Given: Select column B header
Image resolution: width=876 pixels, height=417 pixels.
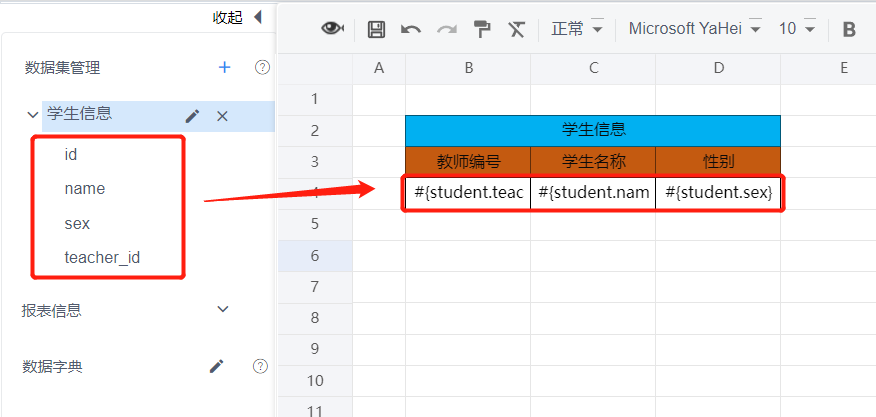Looking at the screenshot, I should tap(468, 68).
